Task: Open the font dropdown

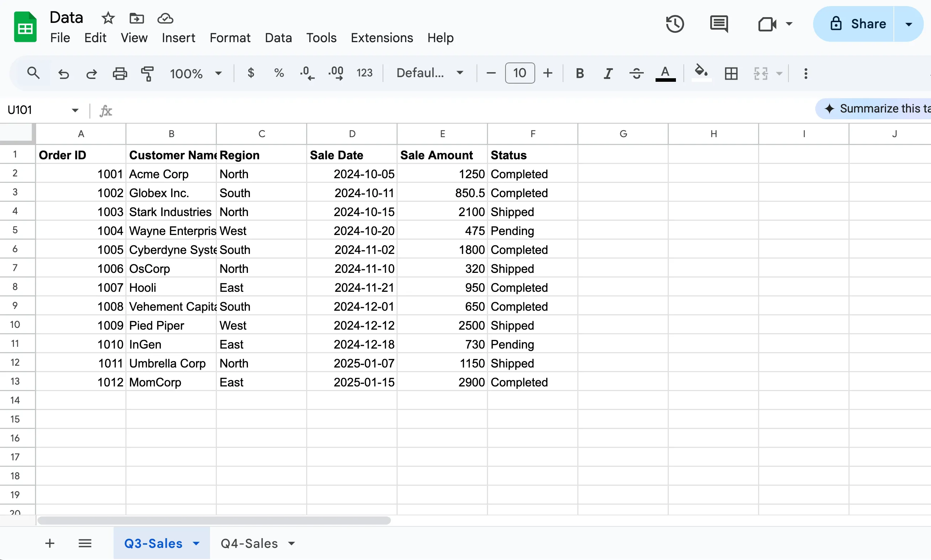Action: 429,72
